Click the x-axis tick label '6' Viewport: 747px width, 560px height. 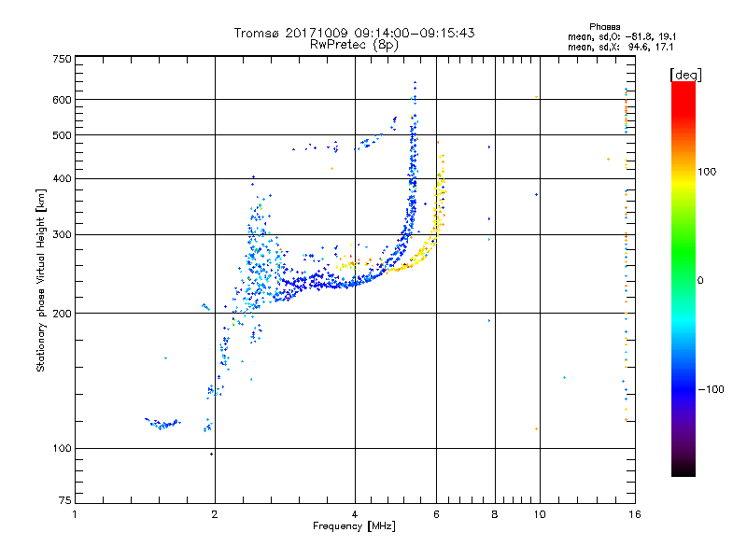[436, 514]
